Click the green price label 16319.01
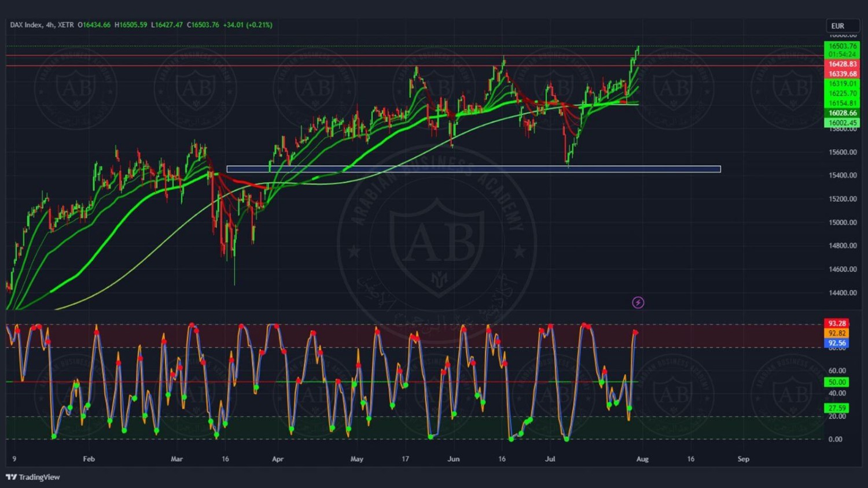The image size is (868, 488). (x=842, y=84)
